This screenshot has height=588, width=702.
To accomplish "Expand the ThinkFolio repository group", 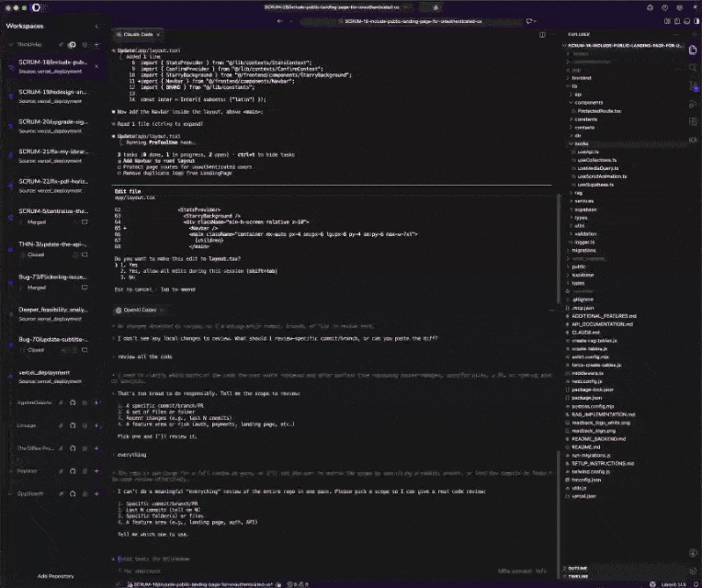I will (x=11, y=45).
